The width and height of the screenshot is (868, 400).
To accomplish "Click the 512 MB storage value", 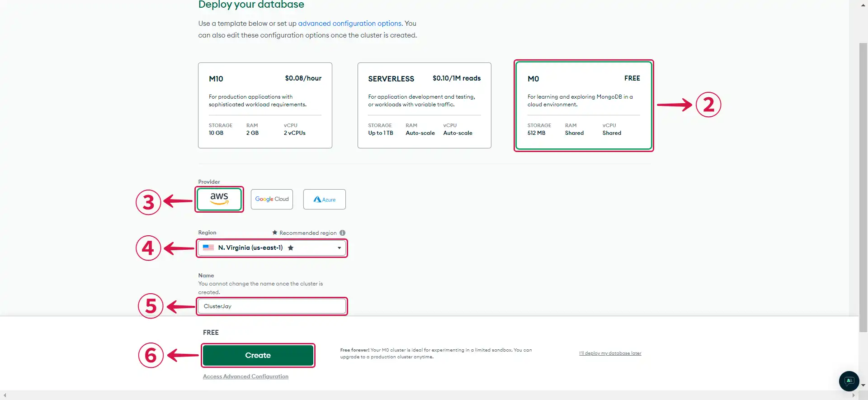I will [x=536, y=133].
